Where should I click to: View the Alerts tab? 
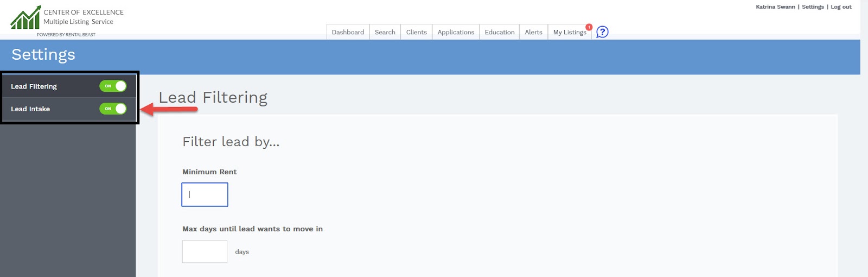533,32
